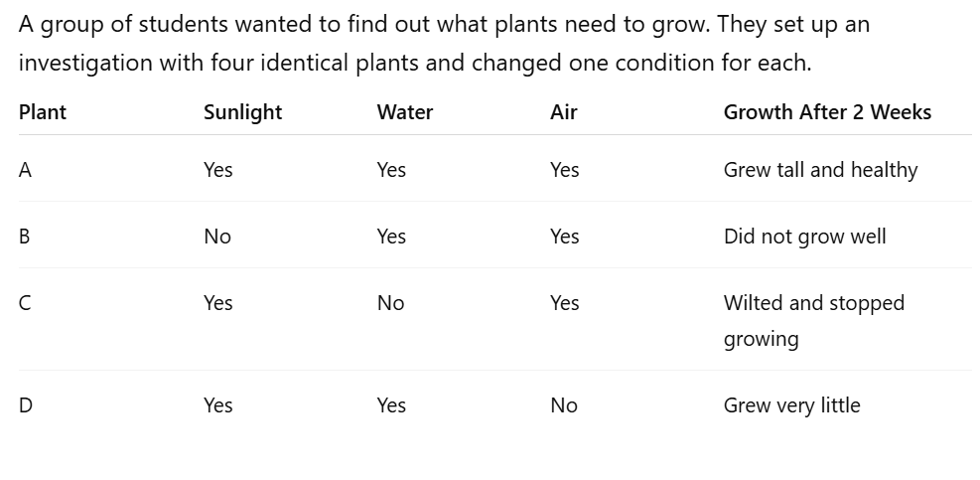The width and height of the screenshot is (980, 480).
Task: Select the Plant A row label
Action: (26, 170)
